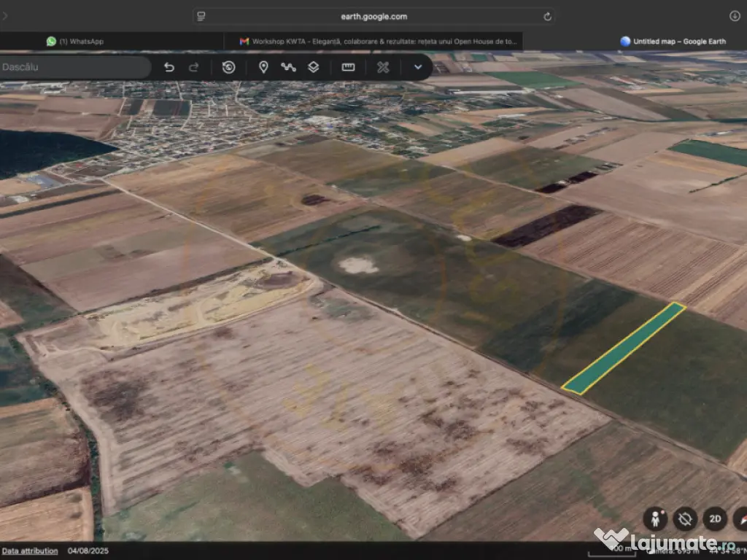Select the add placemark pin tool
This screenshot has height=560, width=747.
263,67
